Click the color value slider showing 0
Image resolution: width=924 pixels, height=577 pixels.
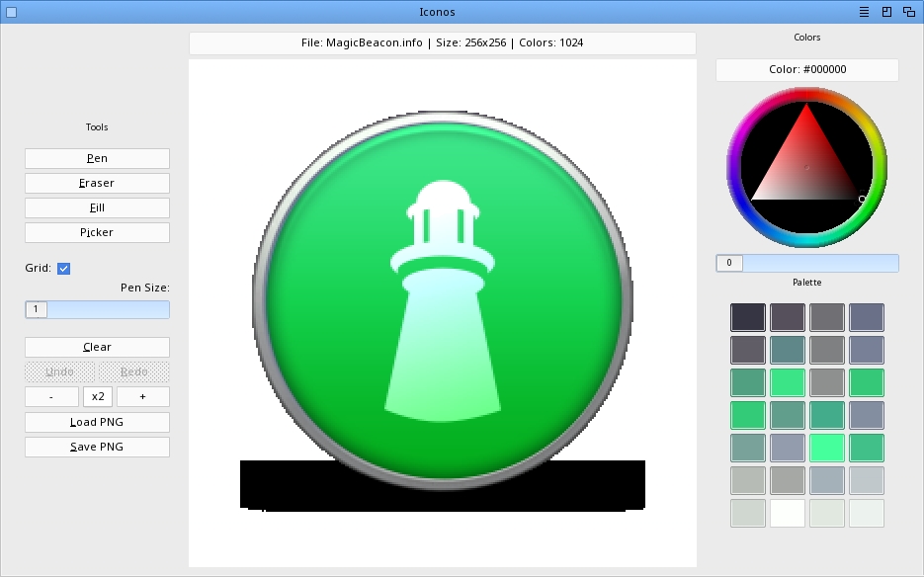(807, 263)
